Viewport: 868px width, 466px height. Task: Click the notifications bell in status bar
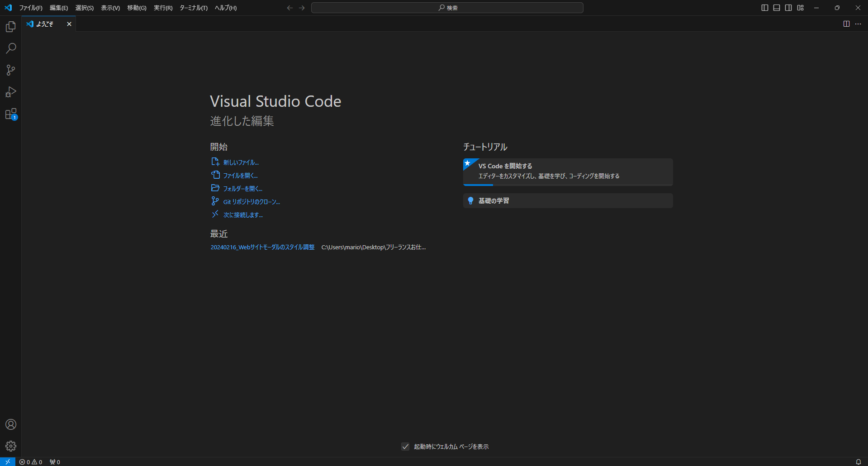click(x=858, y=462)
